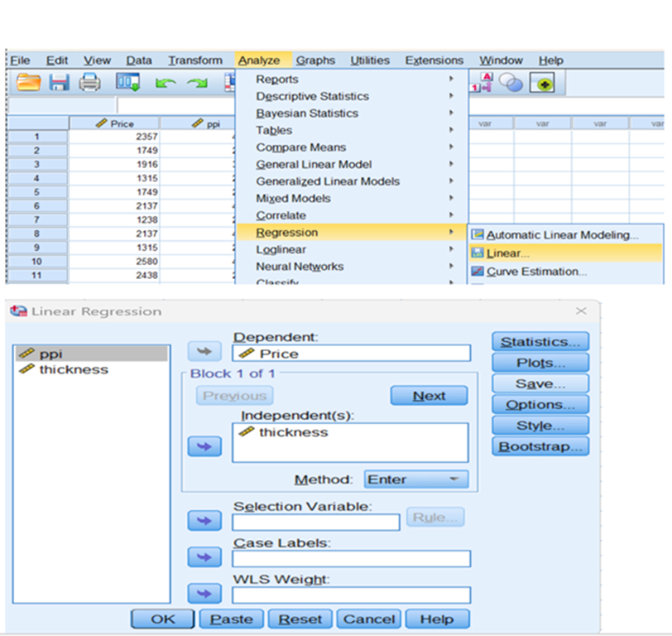The width and height of the screenshot is (672, 636).
Task: Open the Plots... dialog button
Action: point(540,363)
